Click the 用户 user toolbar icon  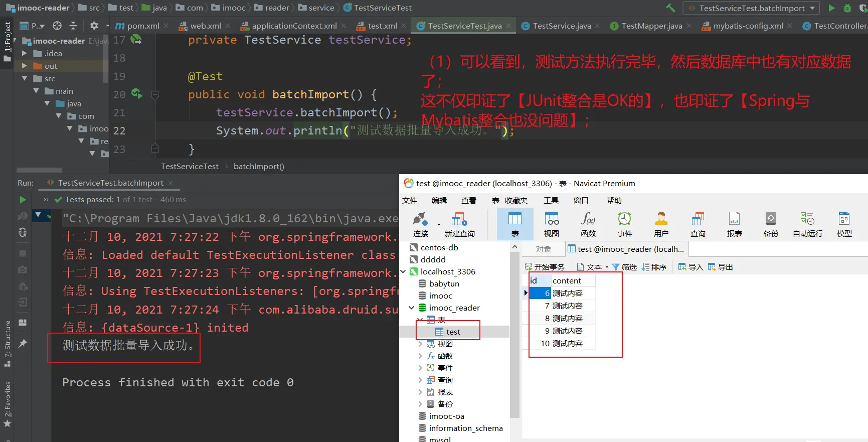coord(661,224)
